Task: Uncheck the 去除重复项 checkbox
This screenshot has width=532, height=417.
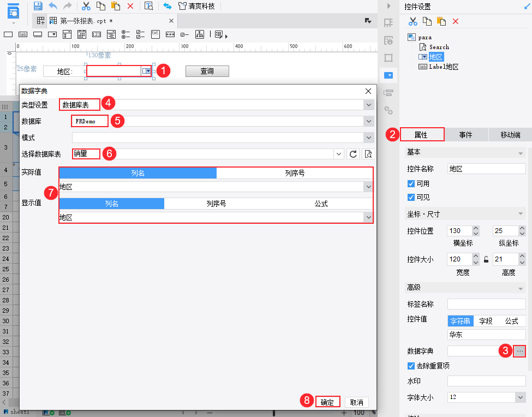Action: [x=411, y=366]
